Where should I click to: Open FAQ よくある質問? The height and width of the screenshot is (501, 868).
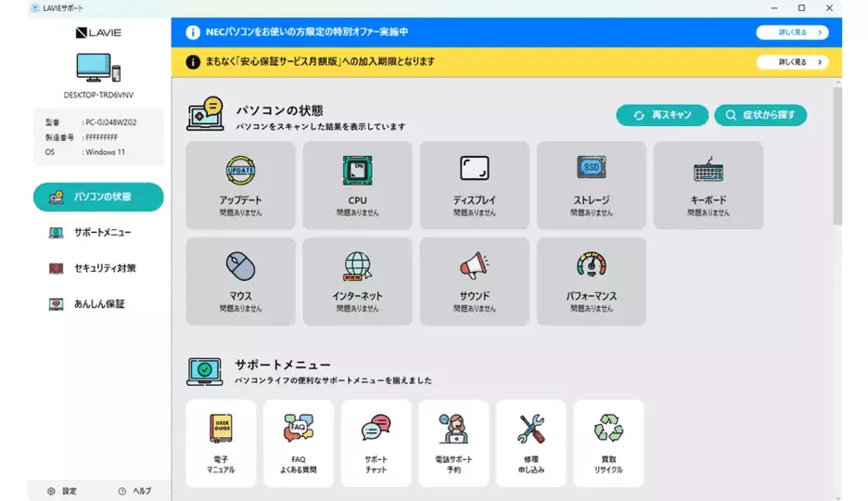click(x=299, y=443)
